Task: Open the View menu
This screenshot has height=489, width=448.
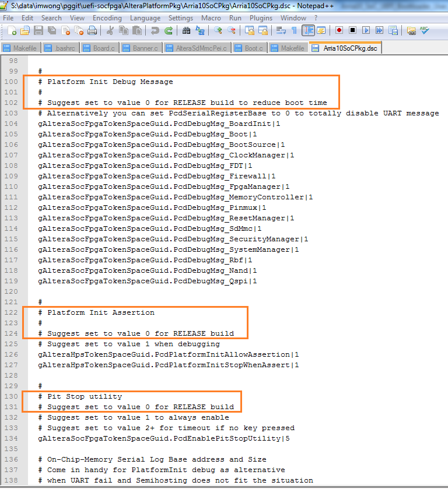Action: coord(77,18)
